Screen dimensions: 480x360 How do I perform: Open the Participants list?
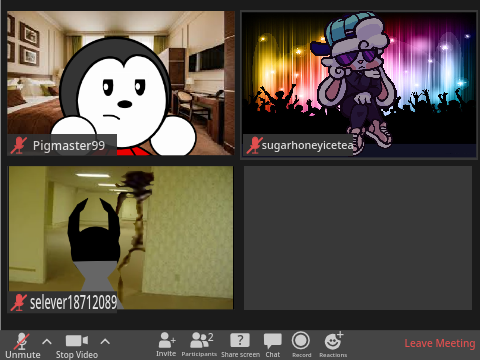(199, 345)
